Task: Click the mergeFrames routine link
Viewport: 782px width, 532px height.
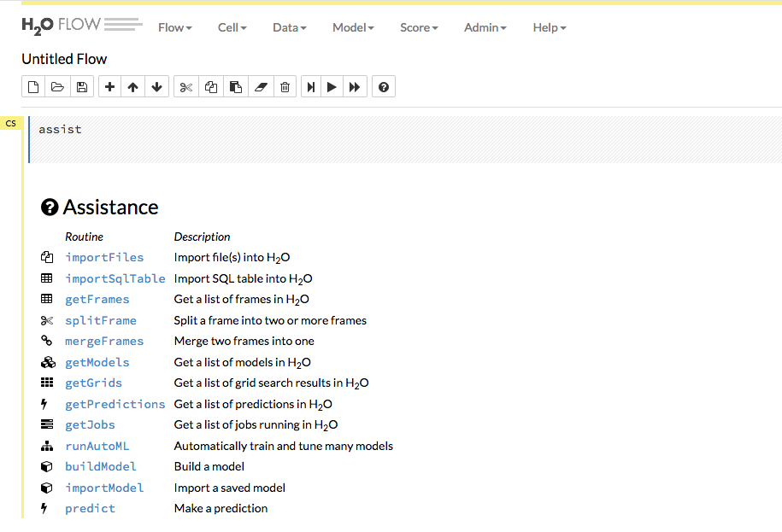Action: [x=104, y=342]
